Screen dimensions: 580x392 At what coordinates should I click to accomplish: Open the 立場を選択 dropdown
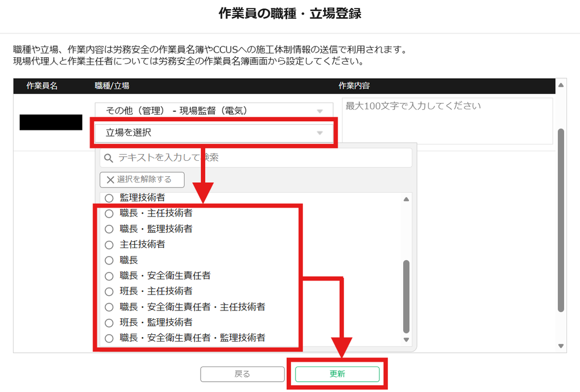coord(214,133)
